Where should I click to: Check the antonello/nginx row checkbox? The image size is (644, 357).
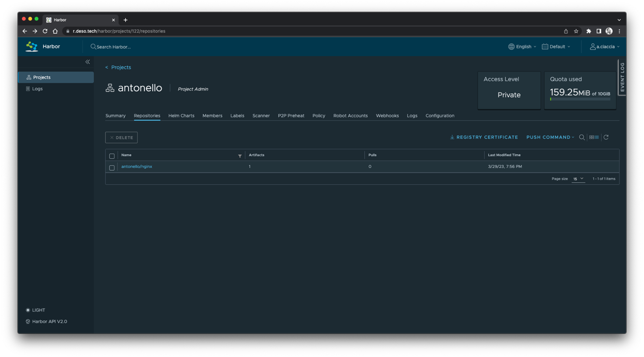[x=112, y=167]
